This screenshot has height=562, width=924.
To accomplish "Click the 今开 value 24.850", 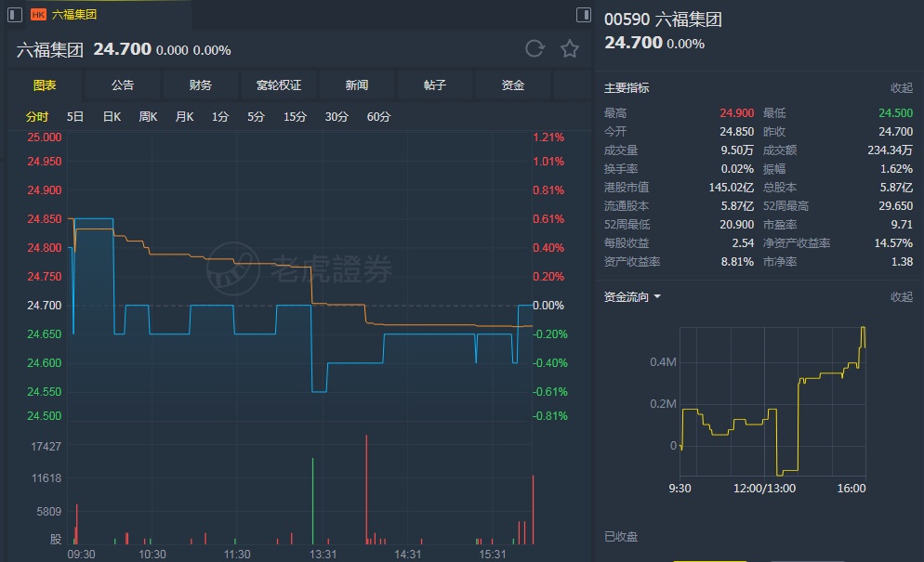I will (x=736, y=131).
